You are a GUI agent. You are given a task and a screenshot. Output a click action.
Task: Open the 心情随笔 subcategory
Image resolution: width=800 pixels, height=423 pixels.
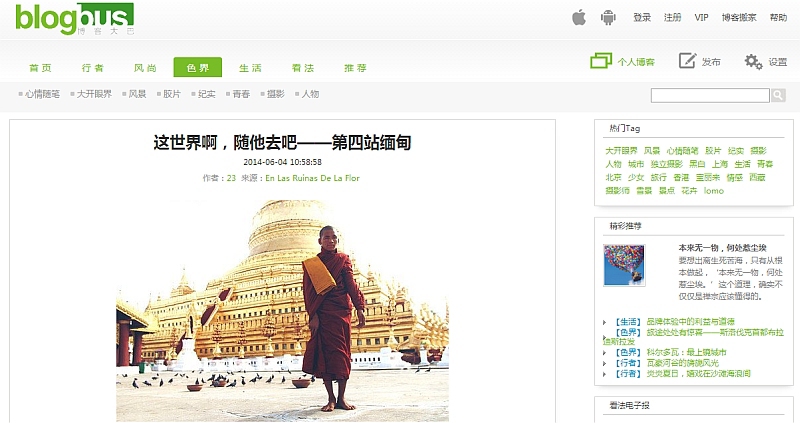click(x=42, y=94)
